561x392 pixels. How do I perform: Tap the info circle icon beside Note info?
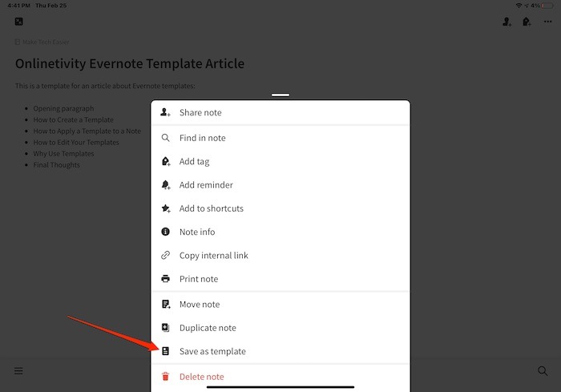pos(165,232)
